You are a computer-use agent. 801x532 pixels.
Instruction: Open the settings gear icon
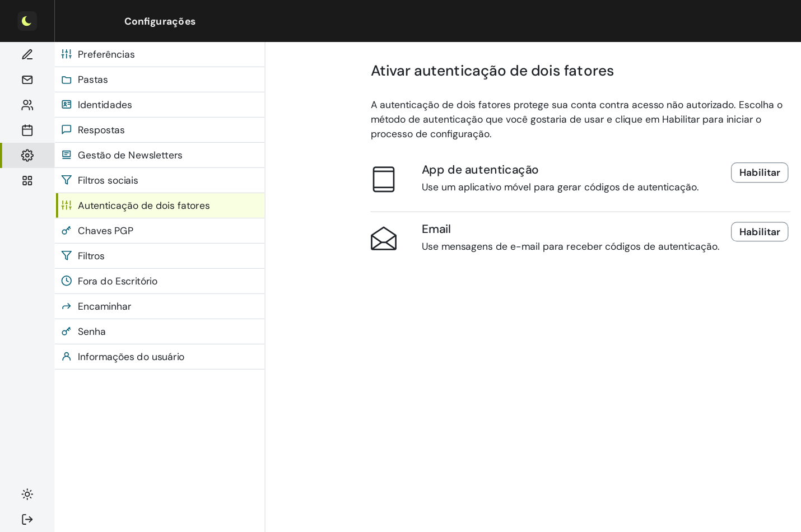[x=27, y=155]
